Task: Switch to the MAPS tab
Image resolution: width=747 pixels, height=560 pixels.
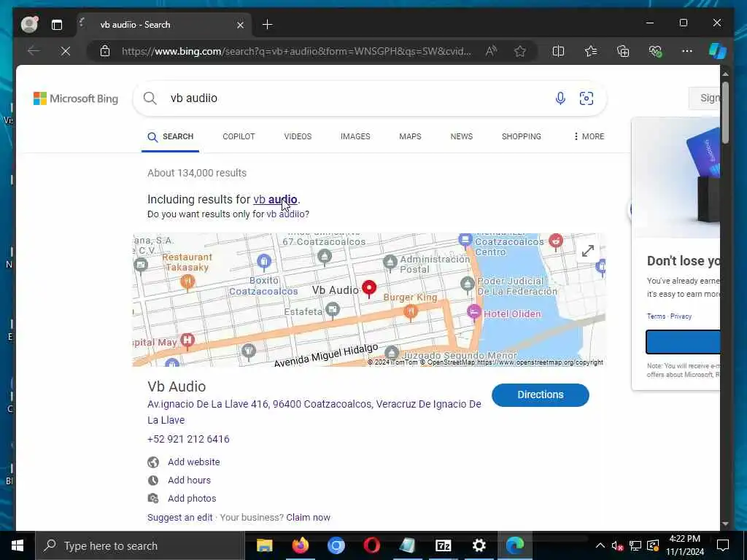Action: click(x=410, y=136)
